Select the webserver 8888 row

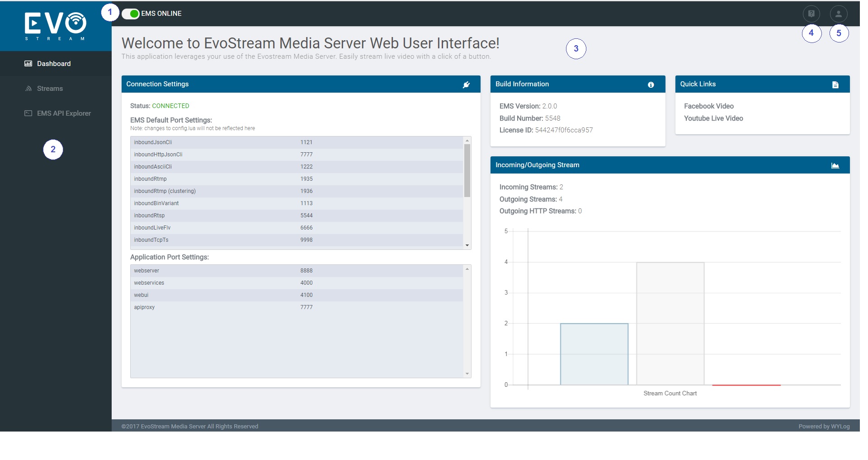coord(297,271)
